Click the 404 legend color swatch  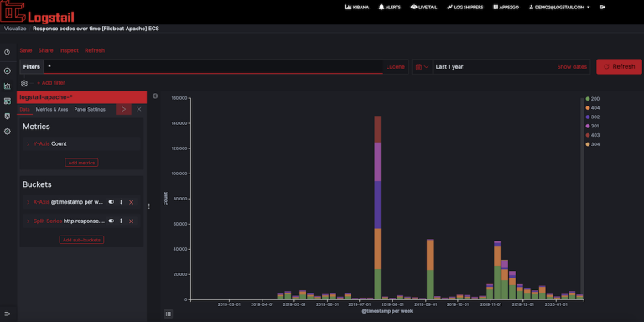click(x=588, y=107)
